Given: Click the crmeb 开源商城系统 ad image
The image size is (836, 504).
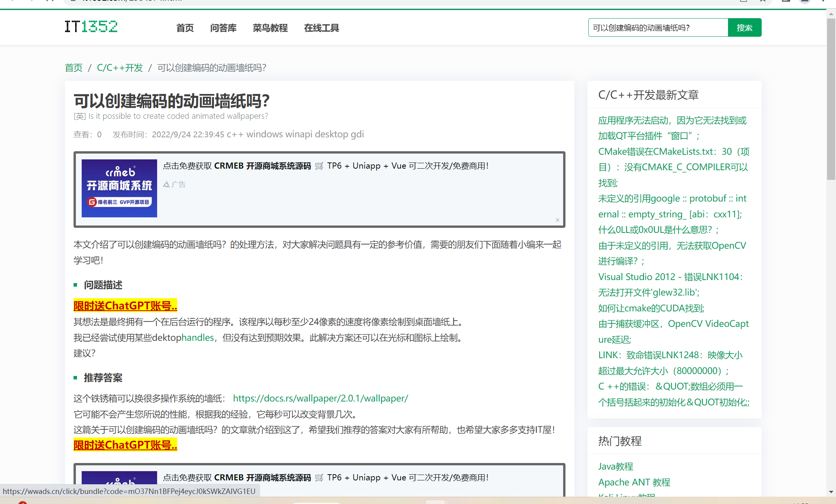Looking at the screenshot, I should 119,188.
